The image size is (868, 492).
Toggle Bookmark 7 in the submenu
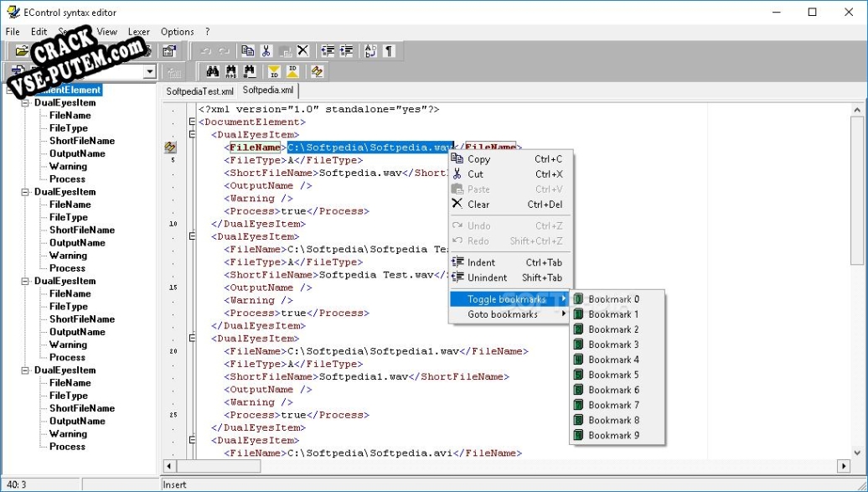click(617, 405)
